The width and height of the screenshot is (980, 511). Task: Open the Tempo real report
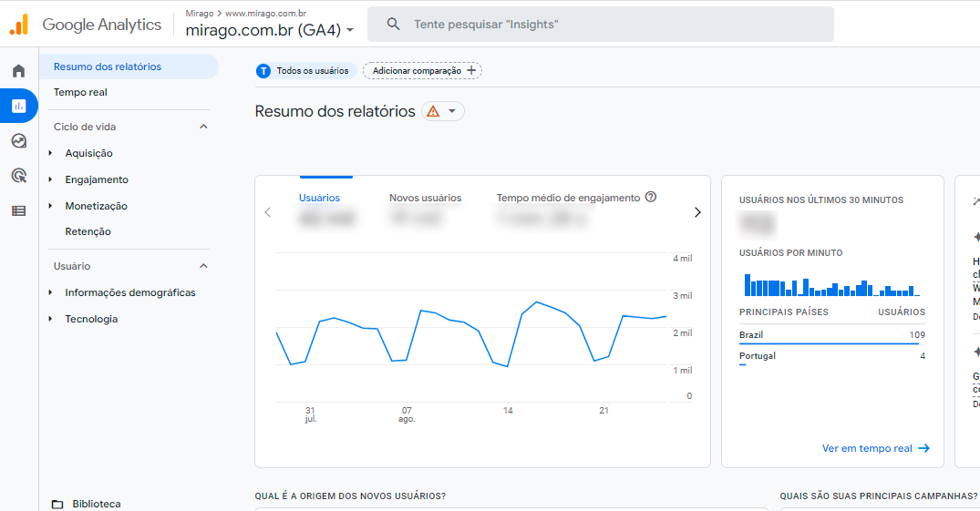pyautogui.click(x=80, y=92)
